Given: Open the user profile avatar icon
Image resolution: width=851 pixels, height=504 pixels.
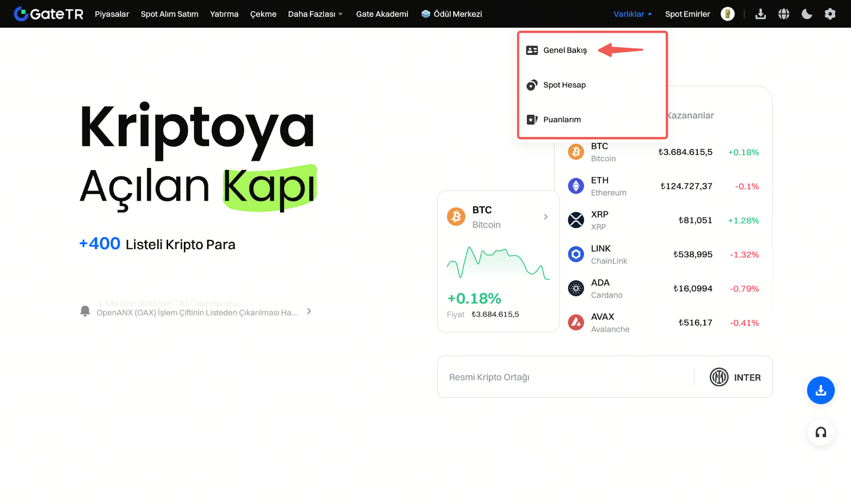Looking at the screenshot, I should pos(728,14).
